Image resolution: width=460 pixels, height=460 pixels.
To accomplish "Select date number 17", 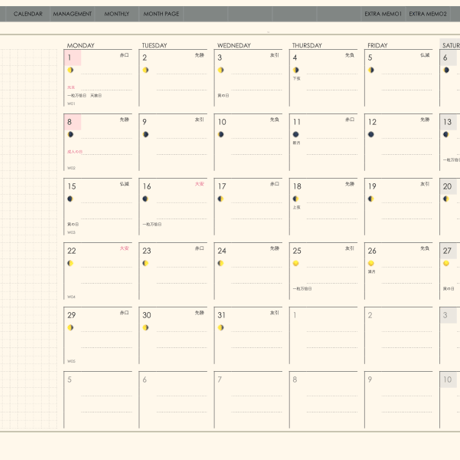I will point(222,186).
